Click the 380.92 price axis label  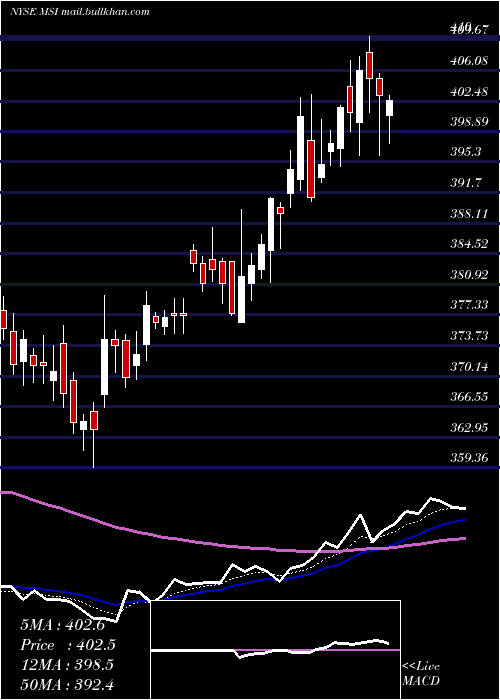[x=469, y=275]
